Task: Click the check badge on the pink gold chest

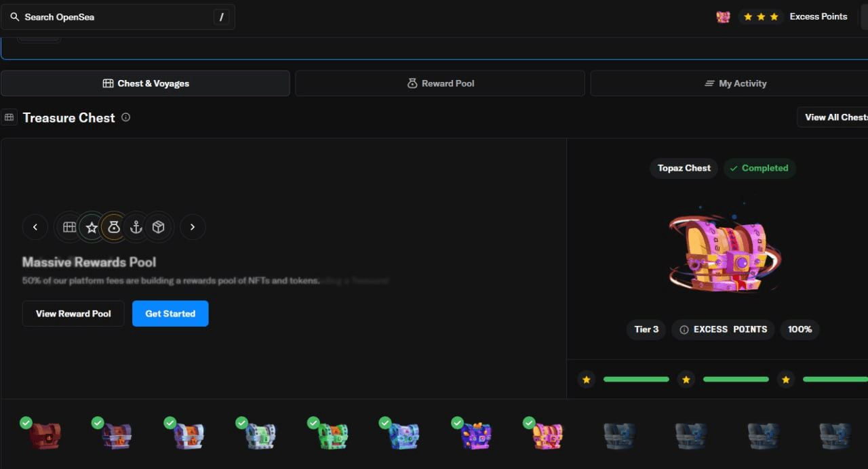Action: point(529,423)
